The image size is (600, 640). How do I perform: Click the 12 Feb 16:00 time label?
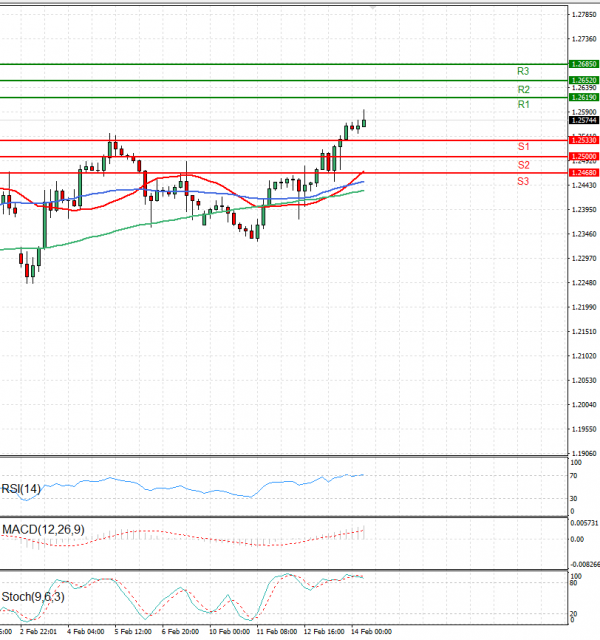pyautogui.click(x=324, y=631)
